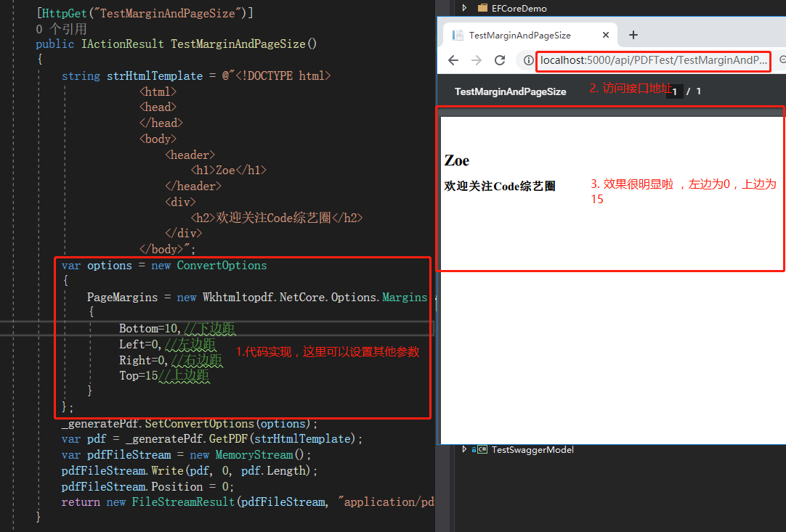
Task: Click the EFCoreDemo folder icon
Action: [x=483, y=7]
